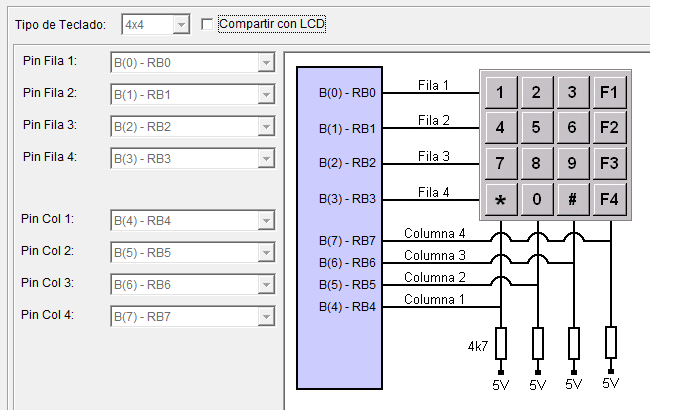Open the Tipo de Teclado 4x4 dropdown
Screen dimensions: 674x410
click(156, 25)
